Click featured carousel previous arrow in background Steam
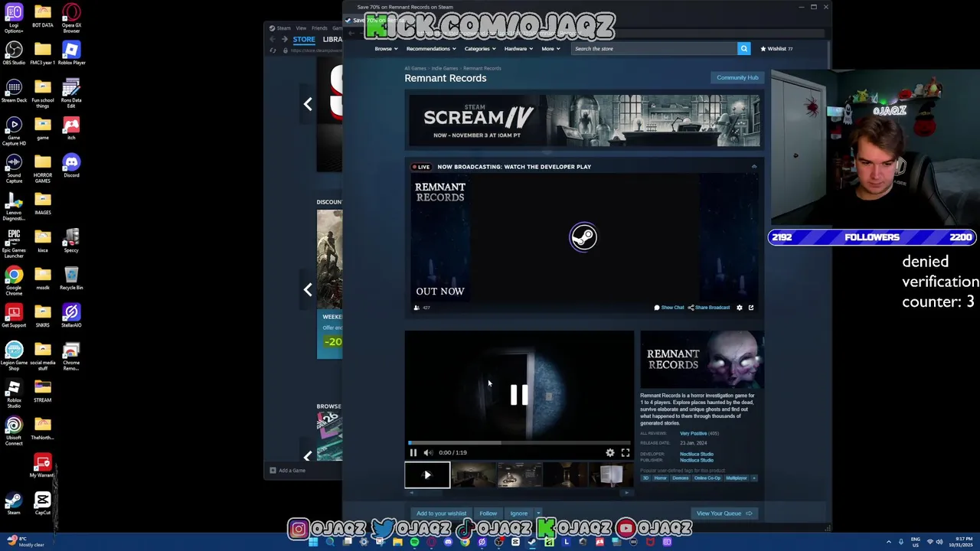Screen dimensions: 980x551 308,104
